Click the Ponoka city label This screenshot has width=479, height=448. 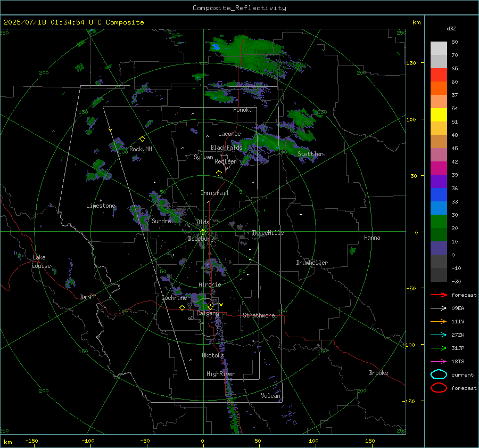coord(243,110)
